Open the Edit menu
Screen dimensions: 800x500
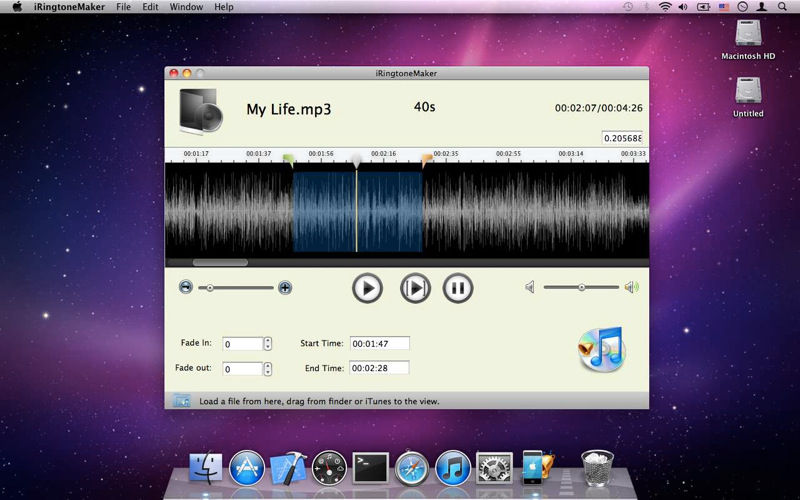point(150,7)
